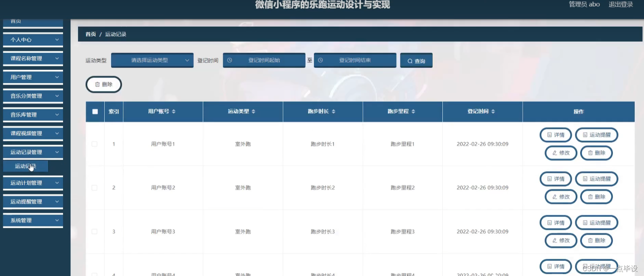Expand 课程名称管理 sidebar menu
This screenshot has width=644, height=276.
33,59
